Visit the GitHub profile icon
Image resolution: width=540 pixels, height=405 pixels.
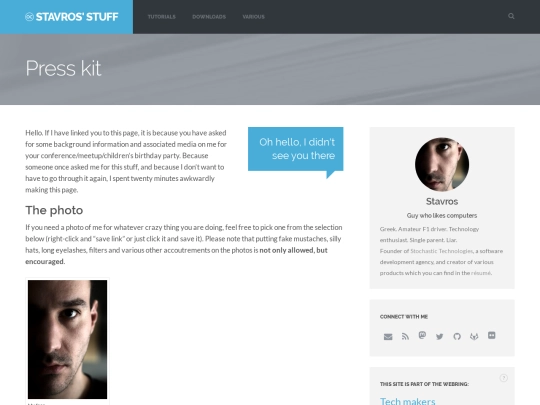tap(457, 336)
